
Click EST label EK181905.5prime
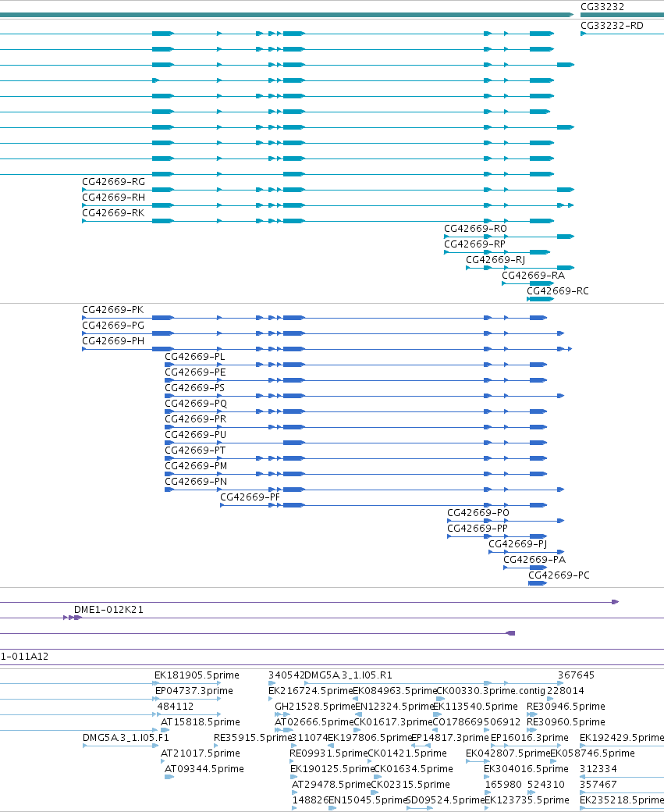[197, 675]
